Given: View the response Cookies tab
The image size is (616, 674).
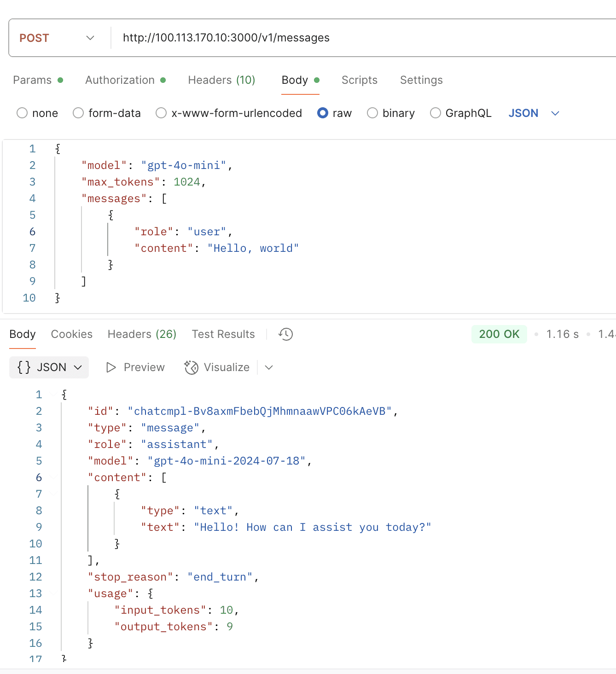Looking at the screenshot, I should pos(71,334).
